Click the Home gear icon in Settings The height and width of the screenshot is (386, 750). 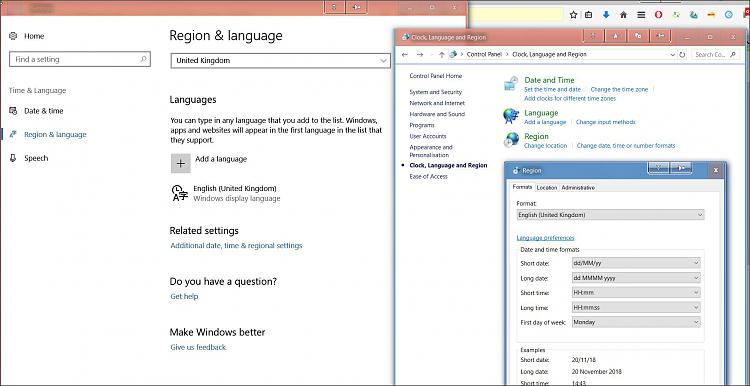[x=13, y=36]
